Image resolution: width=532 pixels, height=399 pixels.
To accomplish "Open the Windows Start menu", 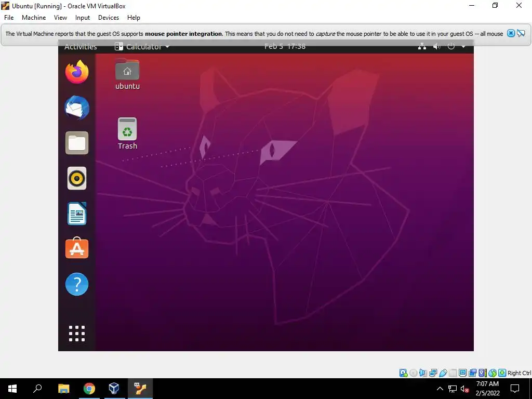I will tap(12, 389).
